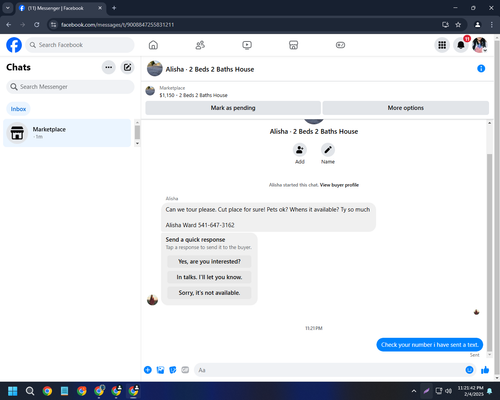
Task: Choose a sticker icon in composer
Action: pyautogui.click(x=173, y=370)
